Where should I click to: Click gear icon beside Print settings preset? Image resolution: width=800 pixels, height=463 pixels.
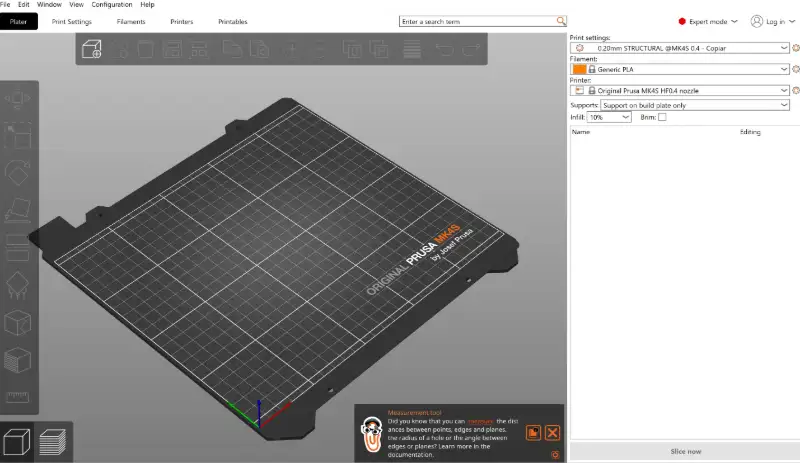click(795, 48)
